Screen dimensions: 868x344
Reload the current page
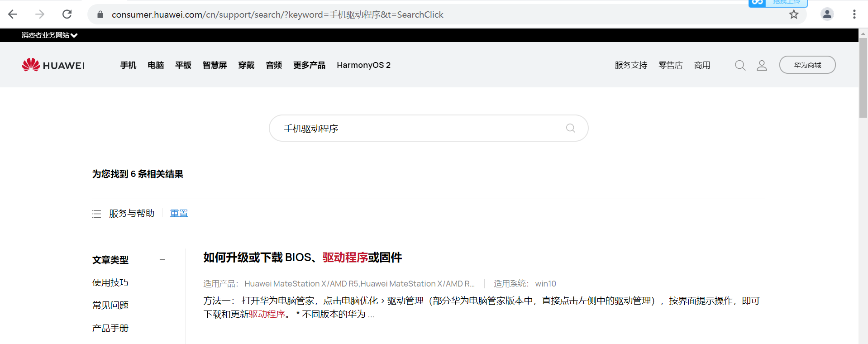coord(67,14)
